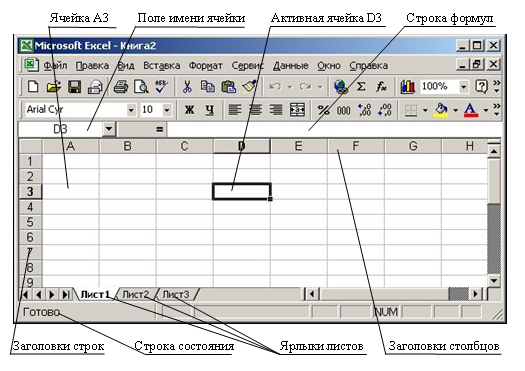525x371 pixels.
Task: Switch to the Лист3 sheet tab
Action: click(x=176, y=294)
